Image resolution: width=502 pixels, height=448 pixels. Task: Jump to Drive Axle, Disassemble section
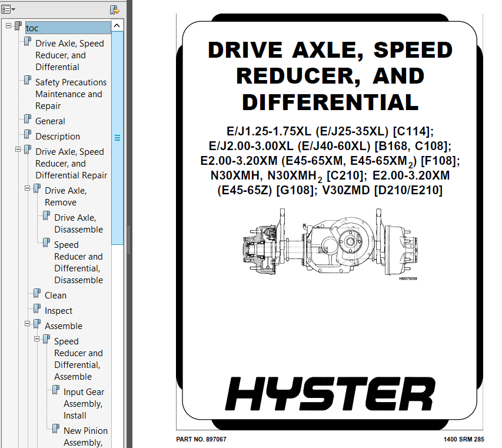pos(78,224)
